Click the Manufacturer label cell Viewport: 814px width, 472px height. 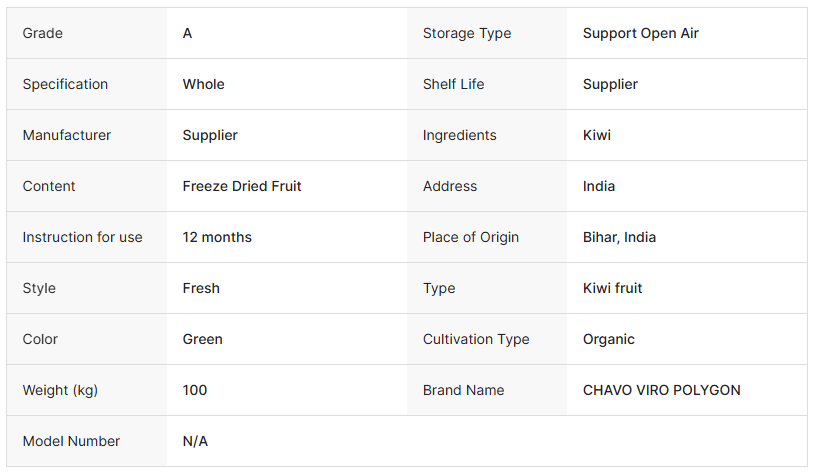point(67,135)
